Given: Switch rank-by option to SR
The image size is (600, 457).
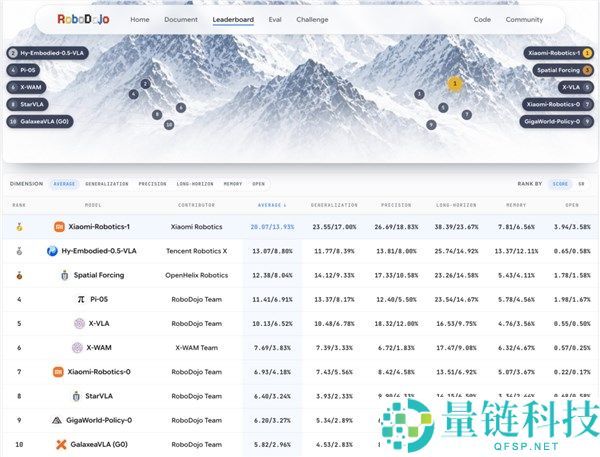Looking at the screenshot, I should 581,184.
